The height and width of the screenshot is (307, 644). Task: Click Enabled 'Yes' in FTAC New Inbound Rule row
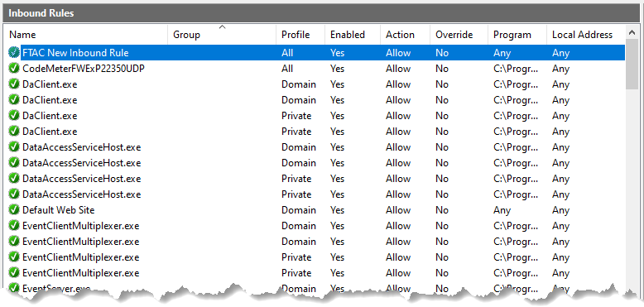(x=337, y=53)
